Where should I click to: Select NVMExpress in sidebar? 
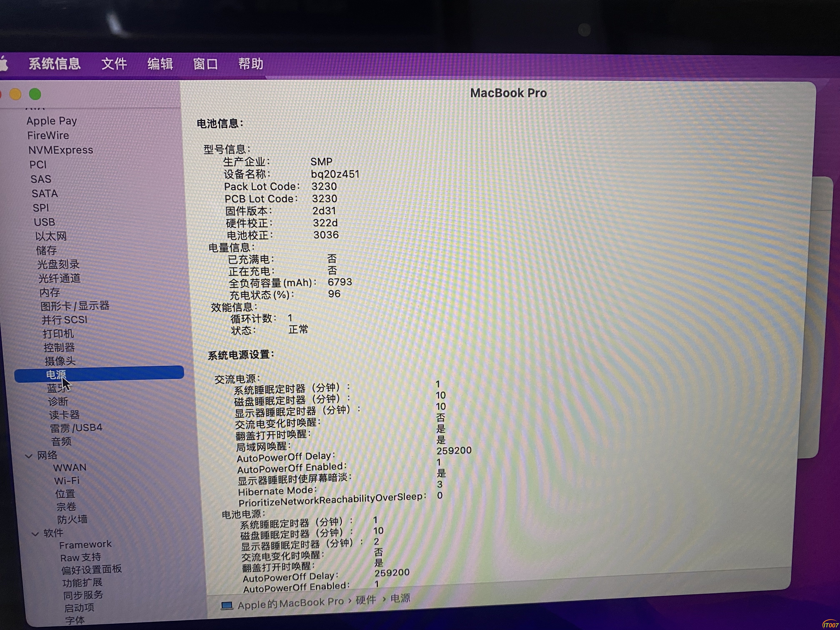61,150
